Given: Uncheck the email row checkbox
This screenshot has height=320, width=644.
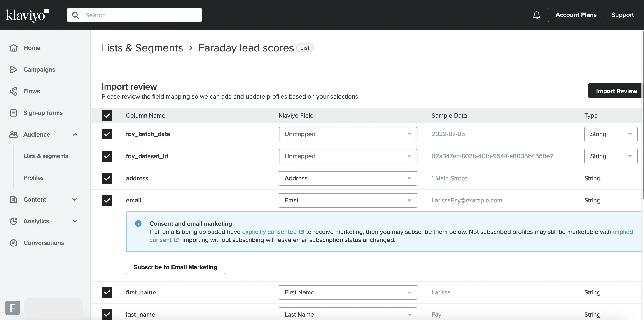Looking at the screenshot, I should point(107,200).
